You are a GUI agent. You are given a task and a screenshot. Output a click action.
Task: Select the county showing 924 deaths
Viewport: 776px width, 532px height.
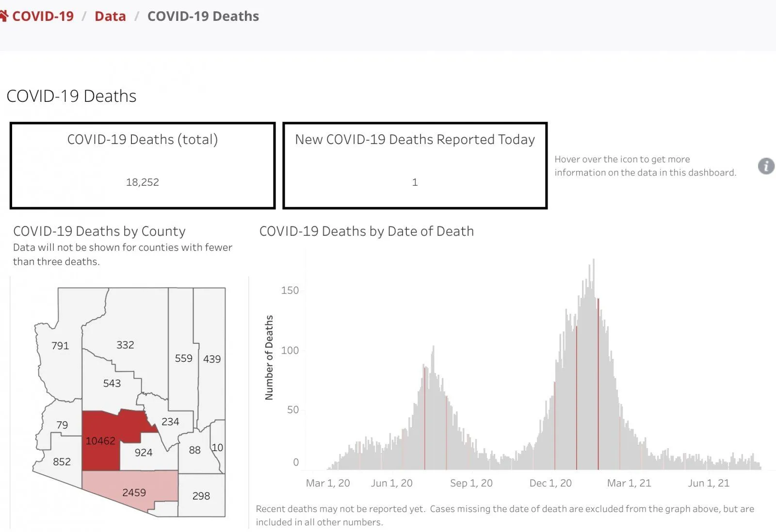coord(144,452)
